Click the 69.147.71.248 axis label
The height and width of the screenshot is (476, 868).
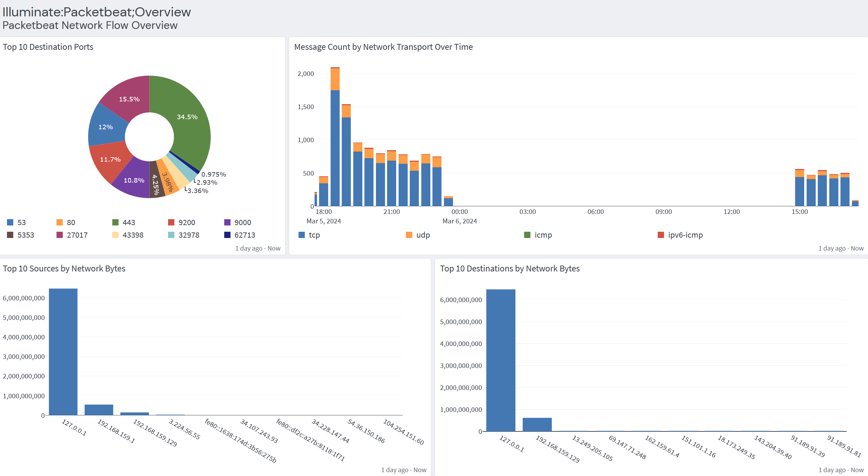(627, 447)
